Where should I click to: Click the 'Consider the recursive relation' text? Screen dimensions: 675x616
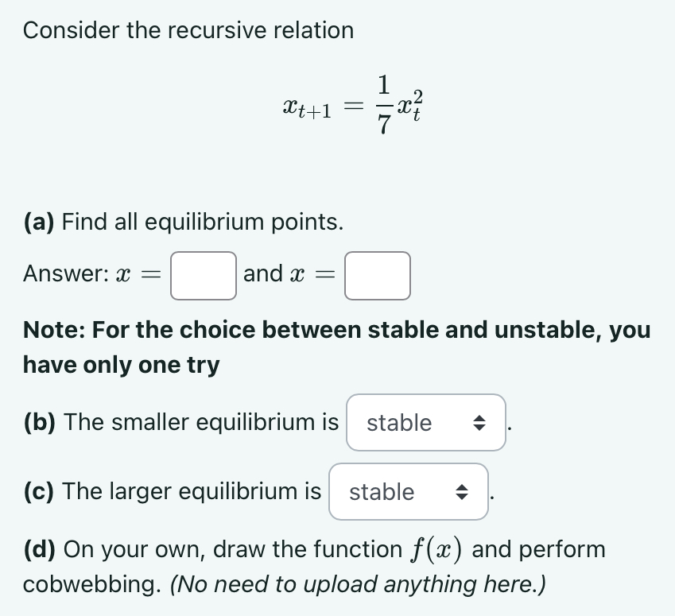click(188, 30)
